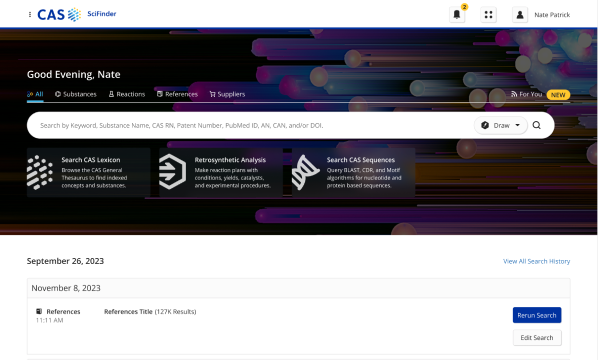The width and height of the screenshot is (598, 360).
Task: Open the Search CAS Lexicon card
Action: (x=88, y=172)
